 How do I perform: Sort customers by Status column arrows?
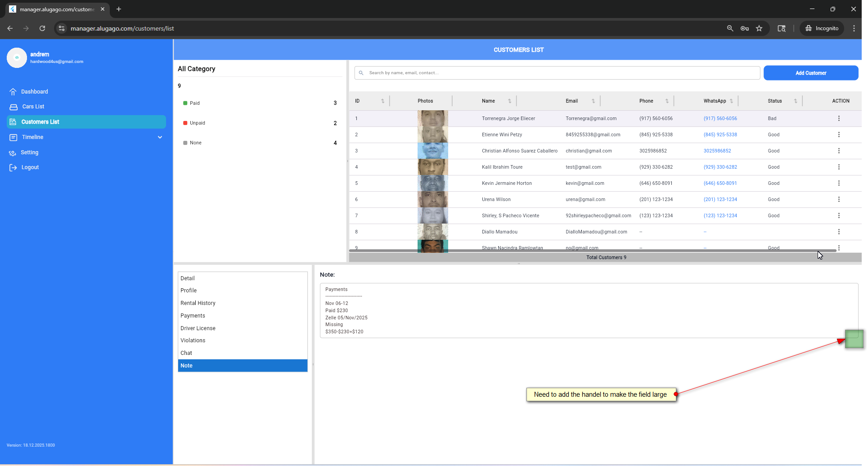(x=796, y=101)
